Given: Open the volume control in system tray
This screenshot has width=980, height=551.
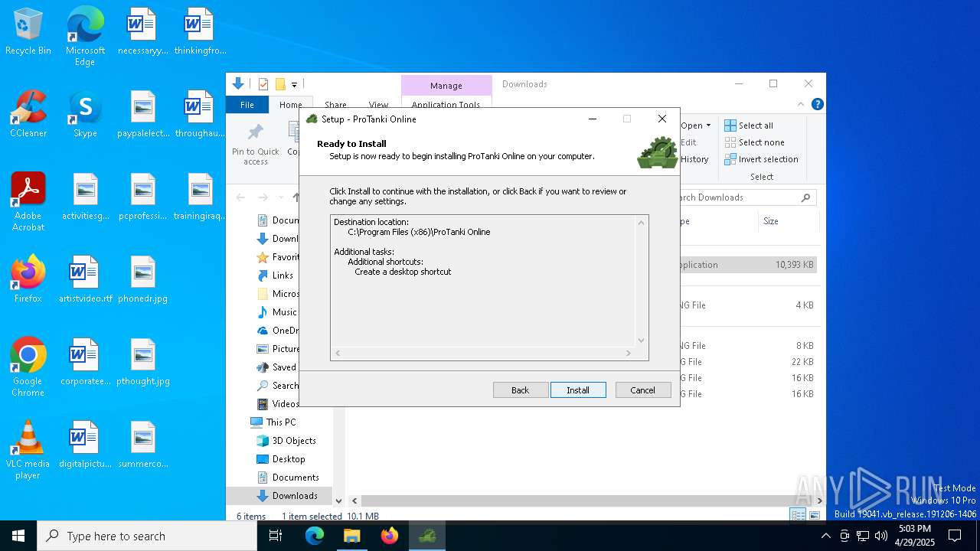Looking at the screenshot, I should [881, 536].
